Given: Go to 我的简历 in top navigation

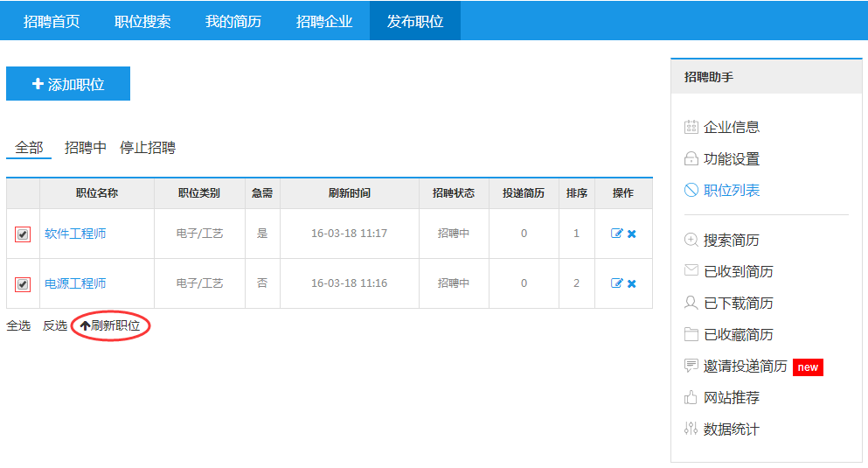Looking at the screenshot, I should (x=233, y=22).
